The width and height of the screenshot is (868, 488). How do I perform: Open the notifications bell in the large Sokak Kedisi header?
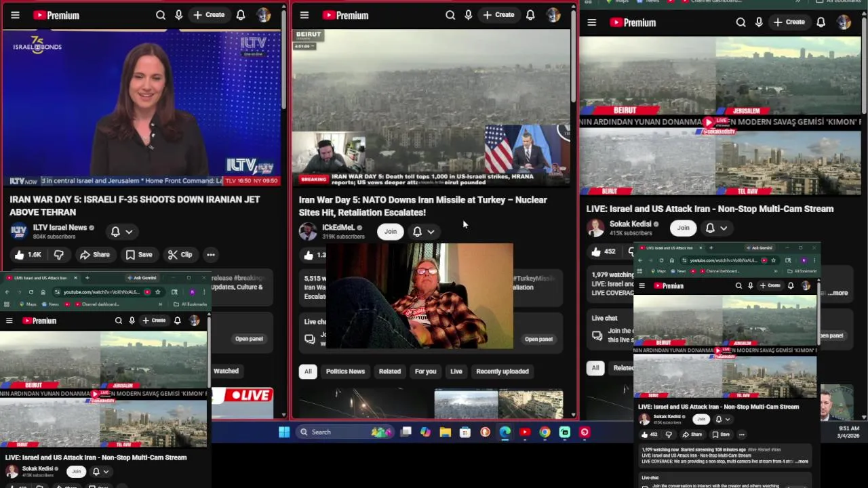821,22
